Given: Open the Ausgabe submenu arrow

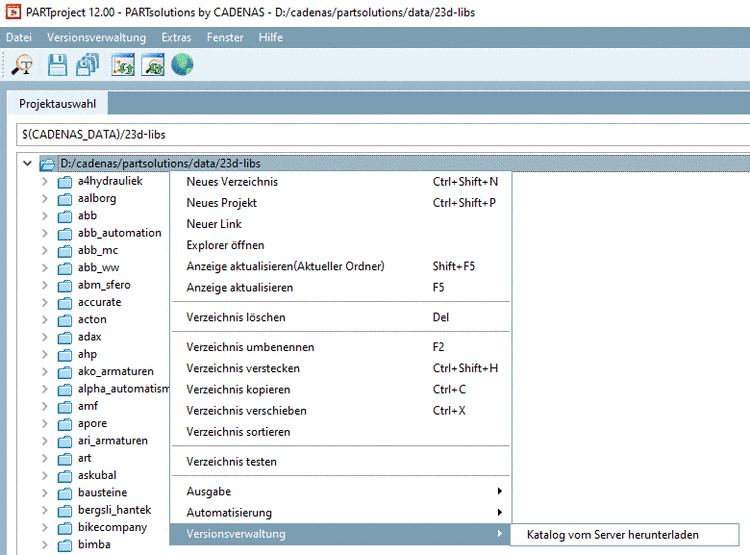Looking at the screenshot, I should pyautogui.click(x=499, y=491).
